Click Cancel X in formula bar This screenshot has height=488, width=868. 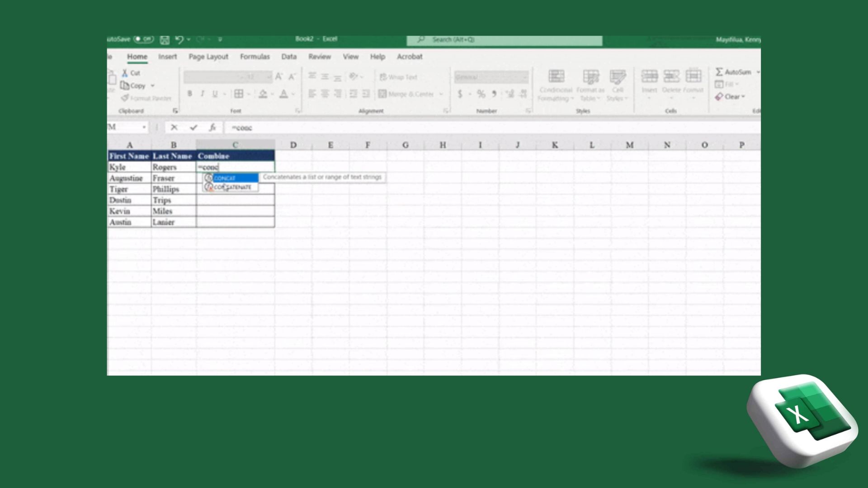(x=174, y=127)
